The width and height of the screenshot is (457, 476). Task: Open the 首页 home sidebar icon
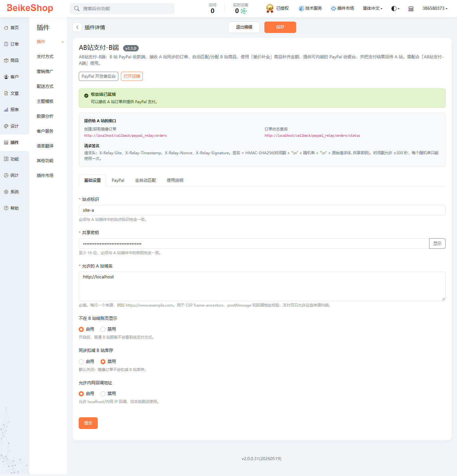[x=6, y=28]
